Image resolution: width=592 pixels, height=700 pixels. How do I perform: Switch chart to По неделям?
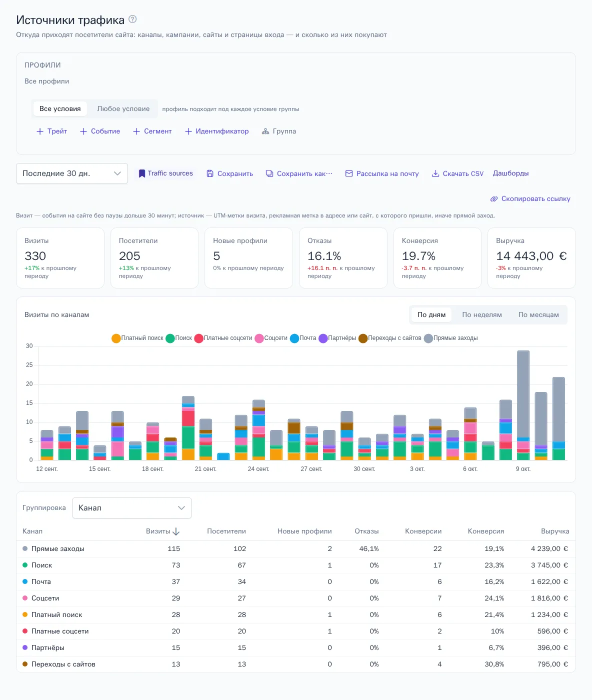point(482,315)
